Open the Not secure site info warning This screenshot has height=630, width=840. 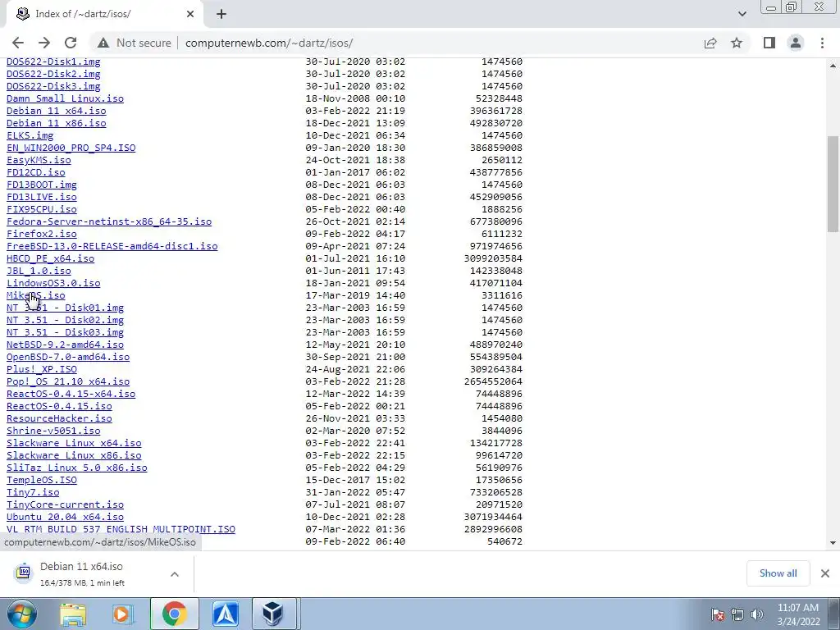135,43
